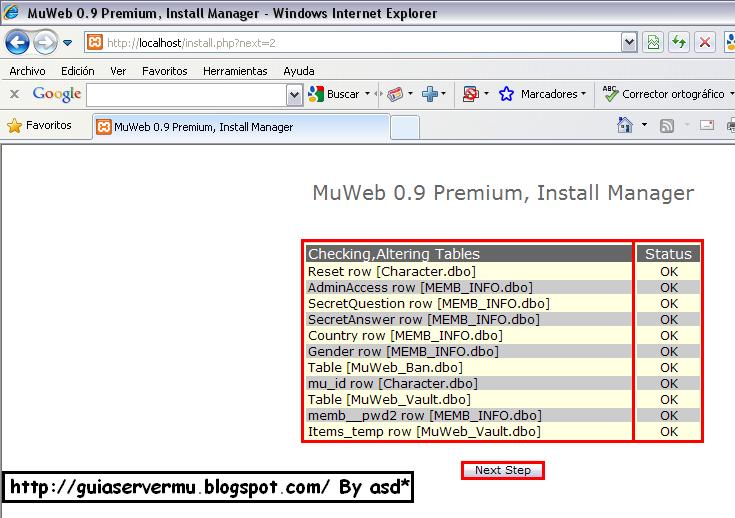The width and height of the screenshot is (735, 518).
Task: Click 'Reset row [Character.dbo]' text
Action: click(x=391, y=271)
